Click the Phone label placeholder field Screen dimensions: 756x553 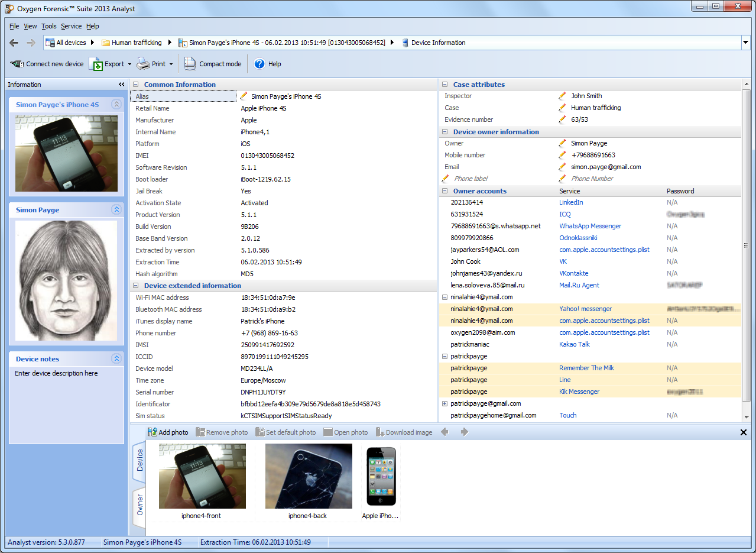pos(471,179)
